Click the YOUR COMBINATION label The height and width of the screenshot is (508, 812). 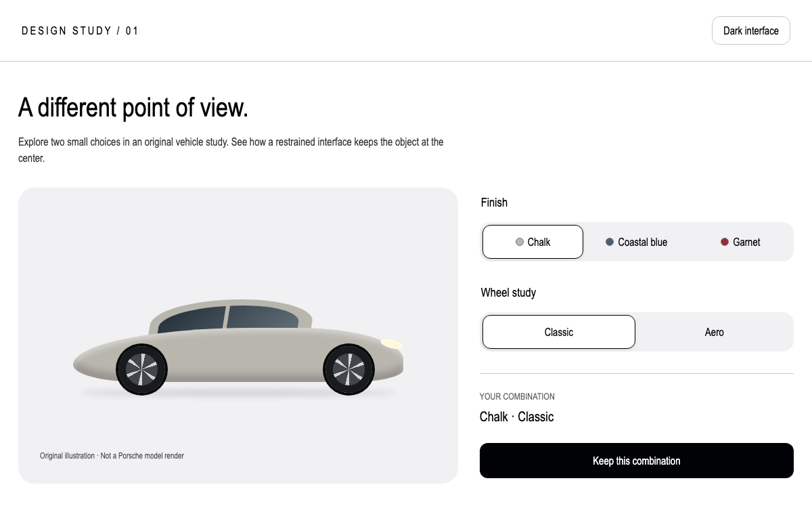pyautogui.click(x=517, y=396)
